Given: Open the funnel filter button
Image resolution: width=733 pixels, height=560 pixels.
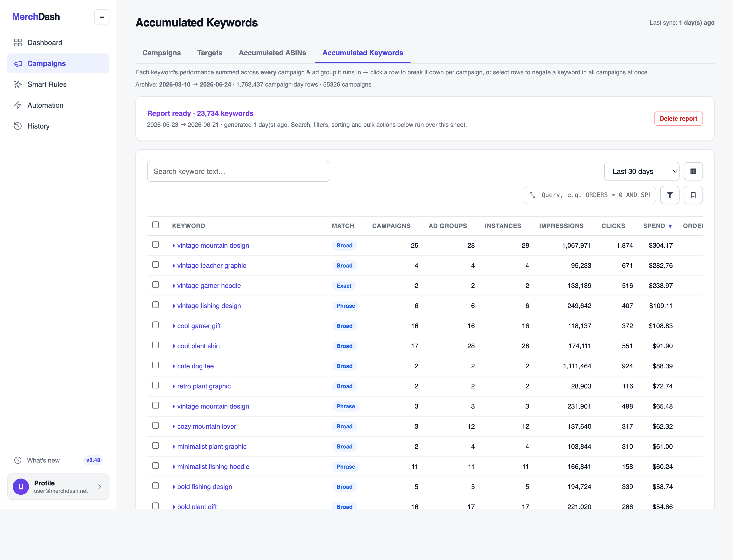Looking at the screenshot, I should point(670,195).
